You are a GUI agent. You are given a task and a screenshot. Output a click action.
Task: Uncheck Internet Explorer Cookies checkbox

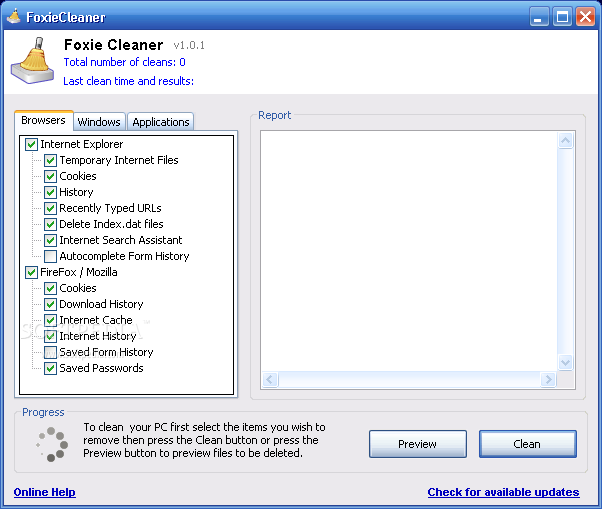click(x=50, y=177)
